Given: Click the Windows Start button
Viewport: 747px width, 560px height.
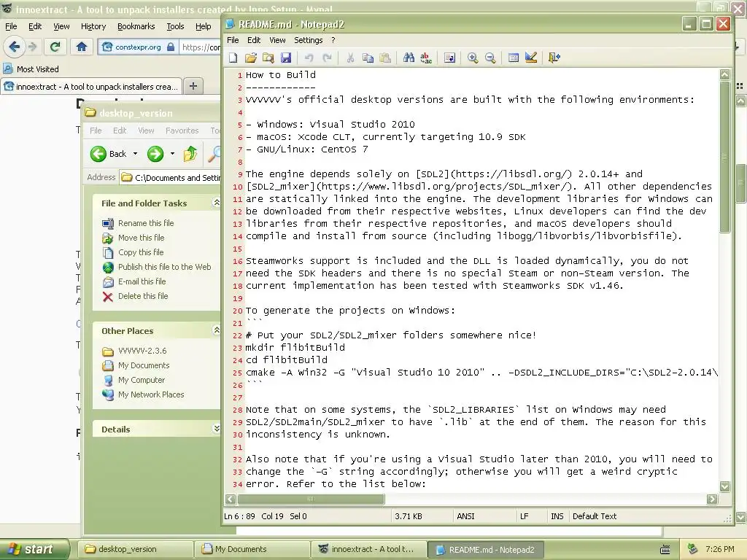Looking at the screenshot, I should click(x=34, y=549).
